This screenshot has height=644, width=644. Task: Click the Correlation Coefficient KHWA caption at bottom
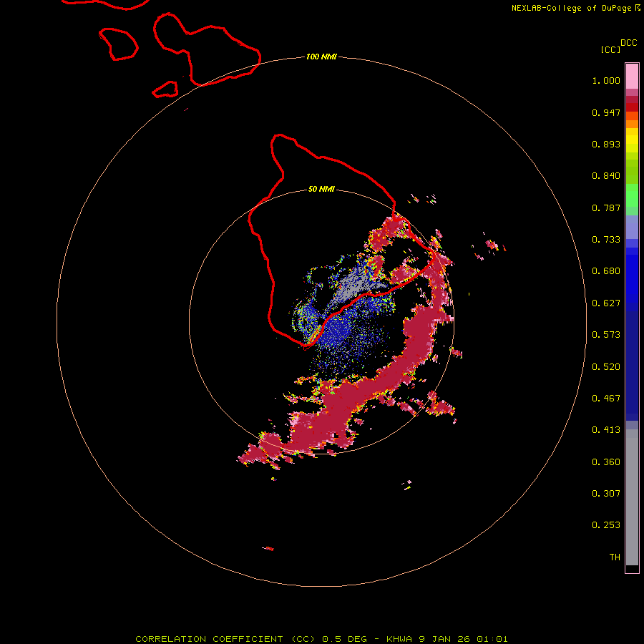coord(321,639)
